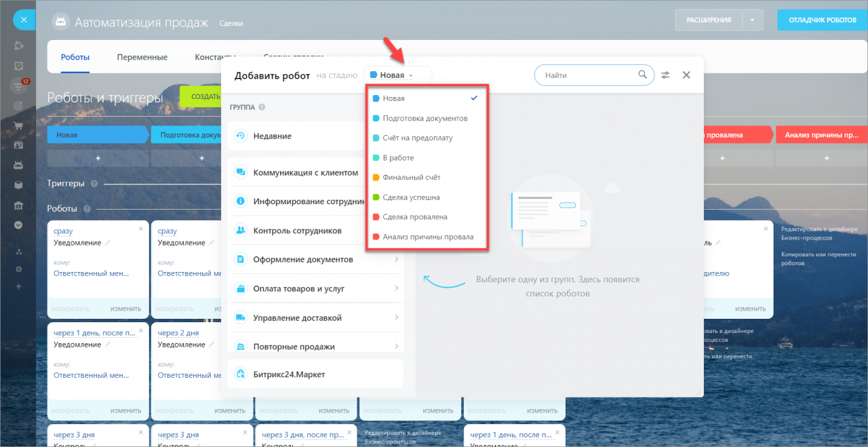Collapse the Новая stage dropdown selector
Image resolution: width=868 pixels, height=447 pixels.
(x=397, y=75)
